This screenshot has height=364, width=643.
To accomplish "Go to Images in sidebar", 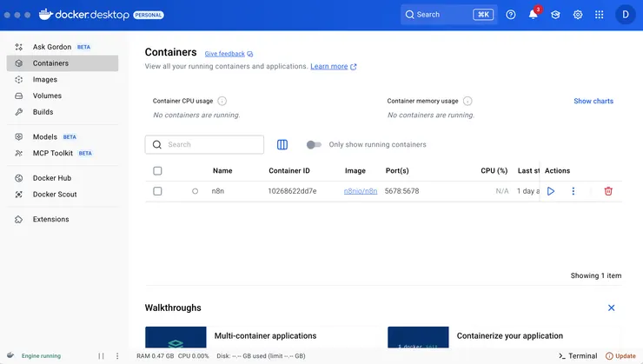I will tap(63, 80).
